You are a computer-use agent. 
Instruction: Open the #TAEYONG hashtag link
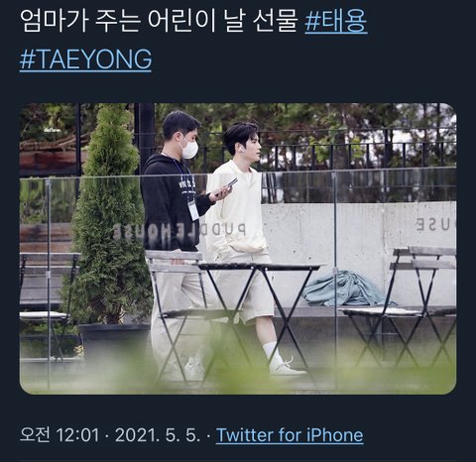[85, 59]
